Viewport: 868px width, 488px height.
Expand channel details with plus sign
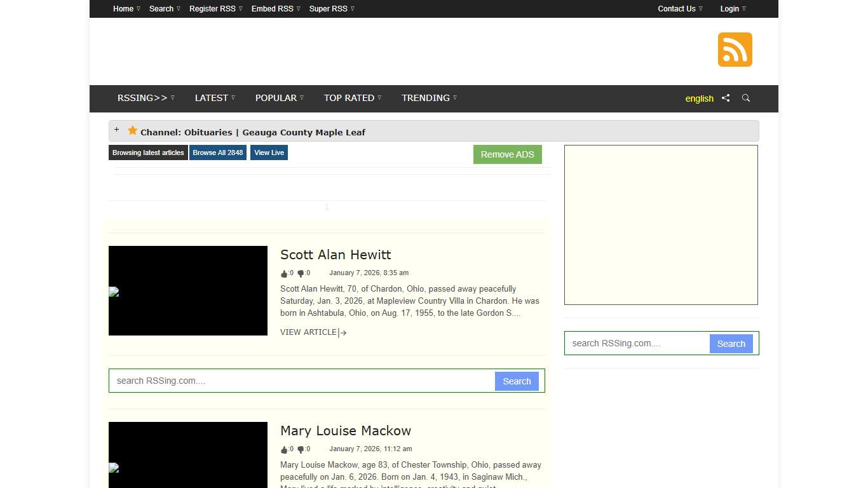coord(116,130)
